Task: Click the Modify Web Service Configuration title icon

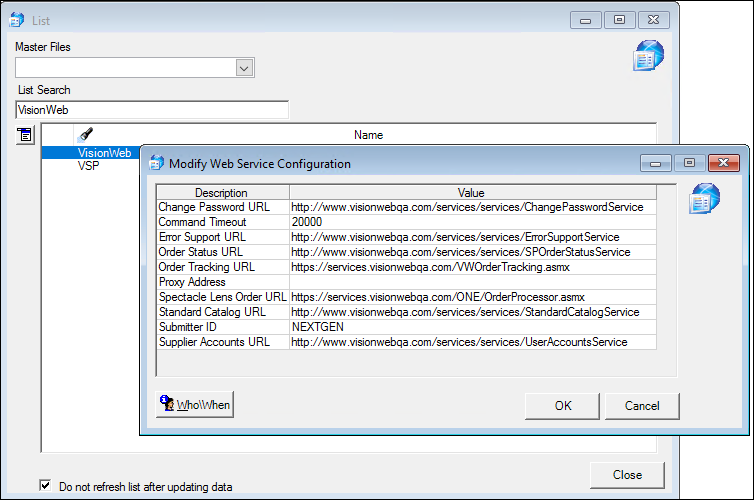Action: [x=156, y=163]
